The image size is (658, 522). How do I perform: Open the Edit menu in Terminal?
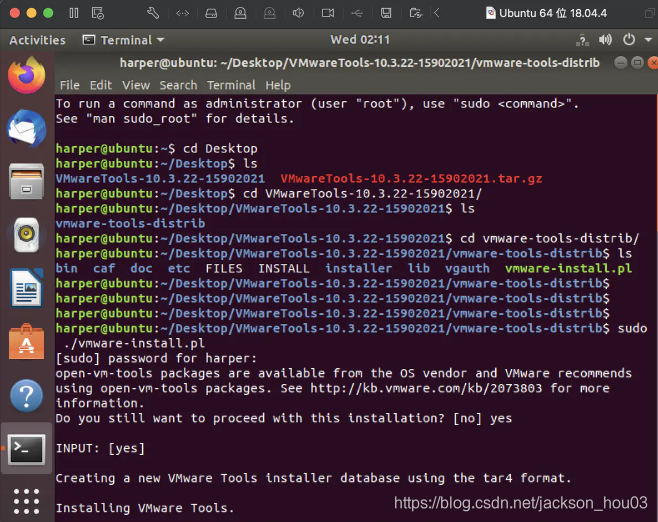[101, 85]
